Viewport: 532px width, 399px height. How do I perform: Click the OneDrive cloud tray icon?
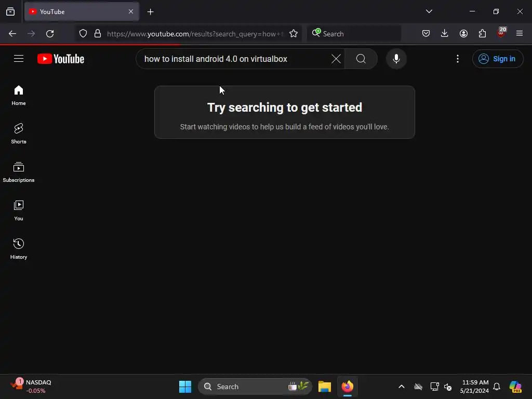pos(418,387)
